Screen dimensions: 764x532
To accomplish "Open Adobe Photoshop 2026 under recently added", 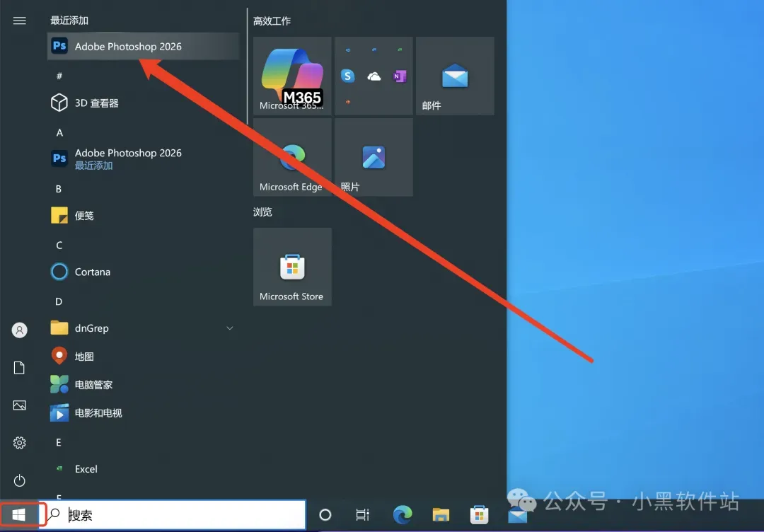I will pyautogui.click(x=143, y=46).
